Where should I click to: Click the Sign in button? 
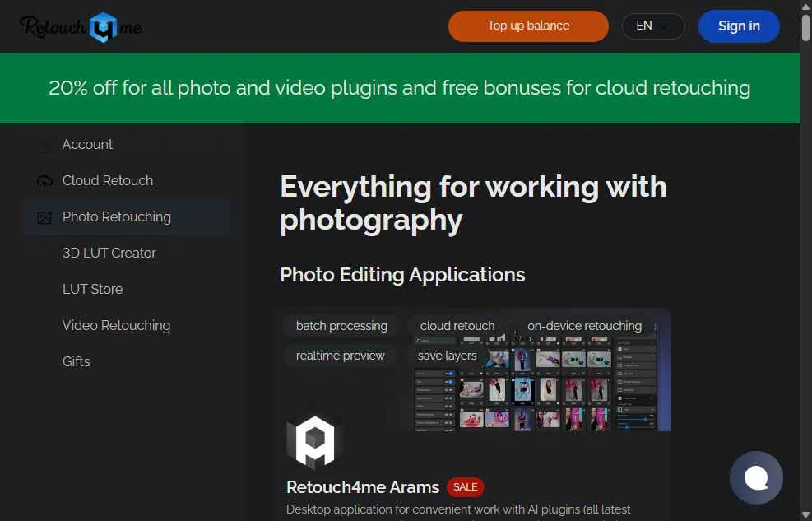coord(739,26)
